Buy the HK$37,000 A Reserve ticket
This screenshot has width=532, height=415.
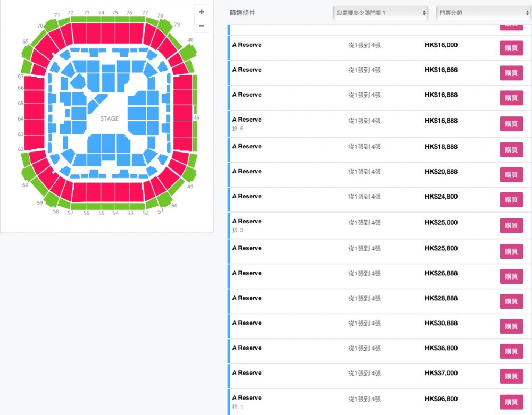click(x=511, y=376)
